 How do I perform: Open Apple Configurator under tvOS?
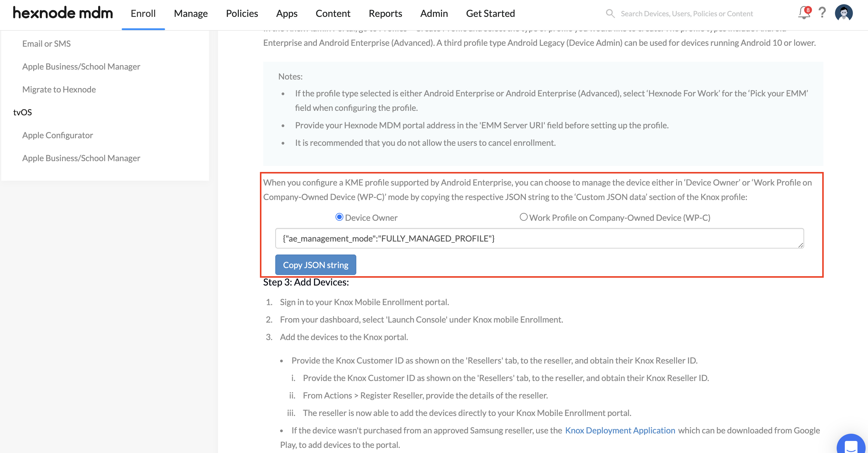pos(58,136)
